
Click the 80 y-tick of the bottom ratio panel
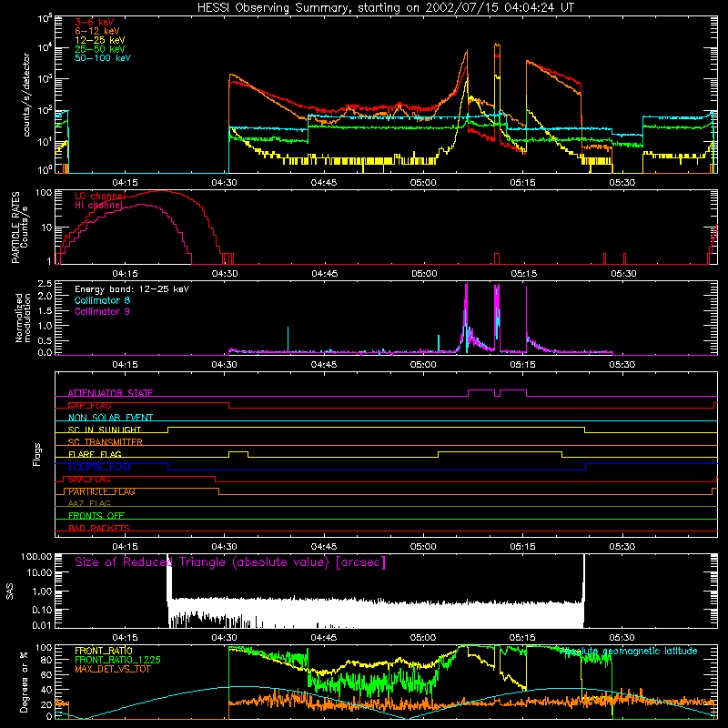coord(46,660)
